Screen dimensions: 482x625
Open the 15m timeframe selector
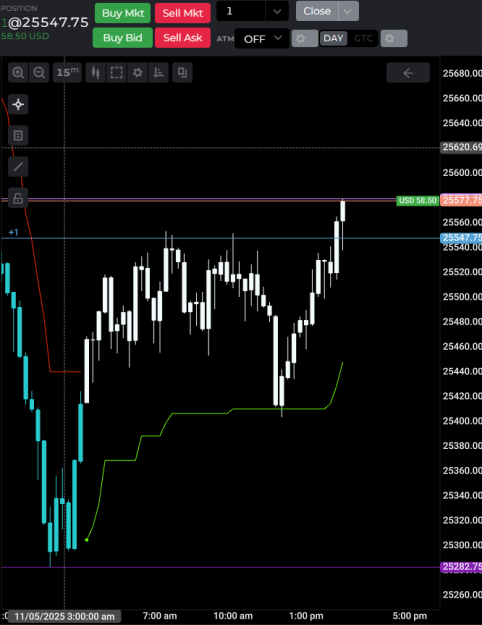coord(67,73)
